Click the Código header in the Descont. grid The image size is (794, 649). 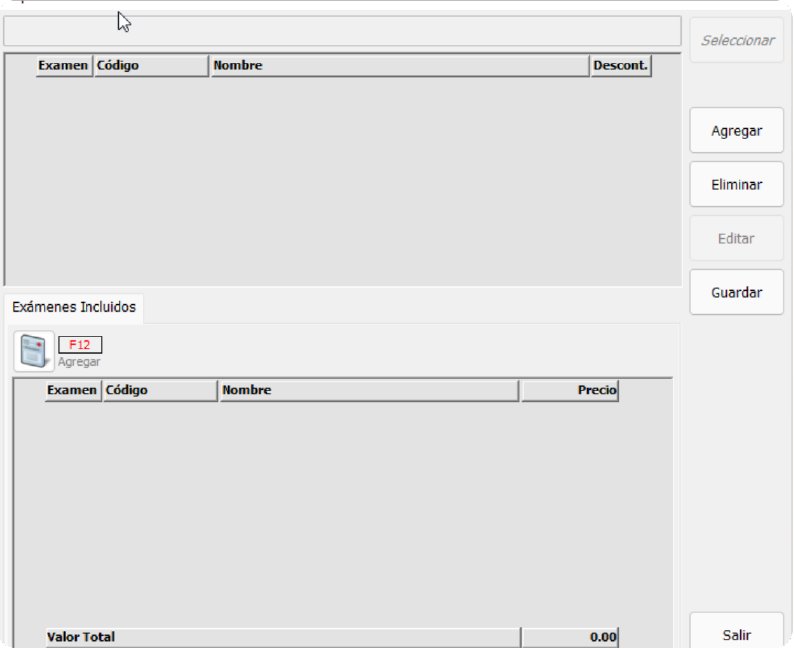tap(151, 66)
